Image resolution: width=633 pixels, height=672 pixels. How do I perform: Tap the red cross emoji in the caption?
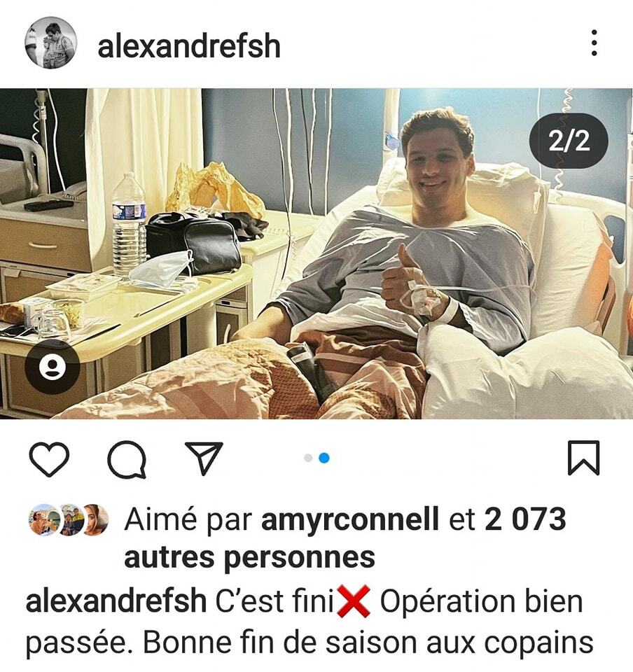pos(354,601)
